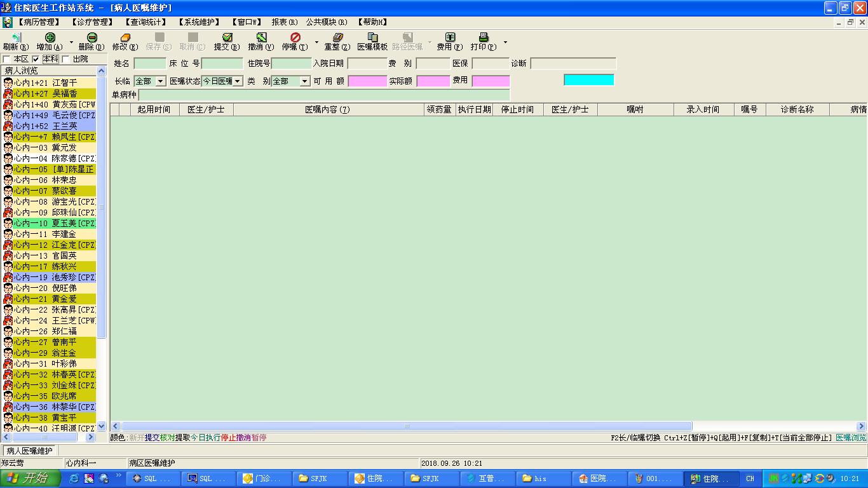Toggle the 出院 checkbox
The image size is (868, 488).
pyautogui.click(x=65, y=59)
